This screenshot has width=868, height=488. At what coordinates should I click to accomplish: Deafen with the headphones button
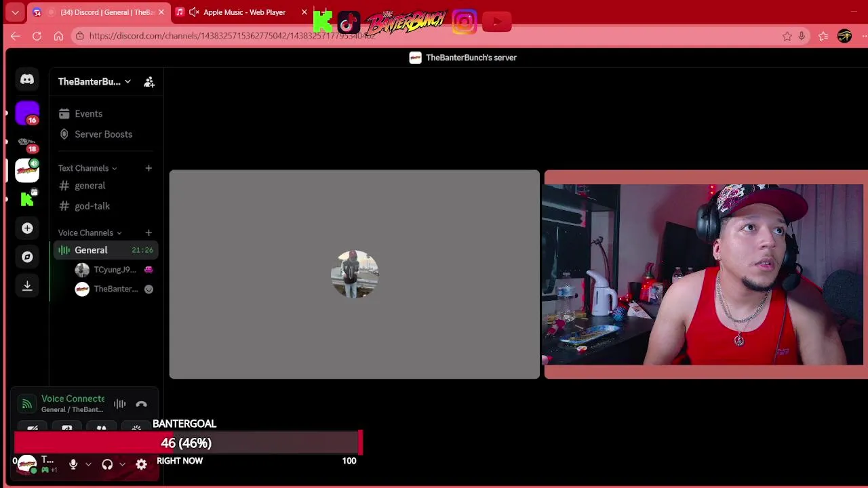(x=107, y=464)
